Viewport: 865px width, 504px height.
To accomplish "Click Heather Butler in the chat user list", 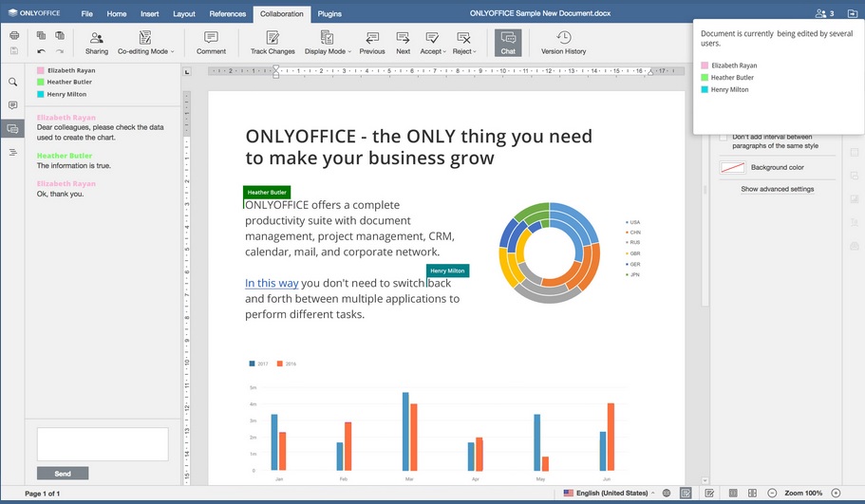I will (64, 83).
